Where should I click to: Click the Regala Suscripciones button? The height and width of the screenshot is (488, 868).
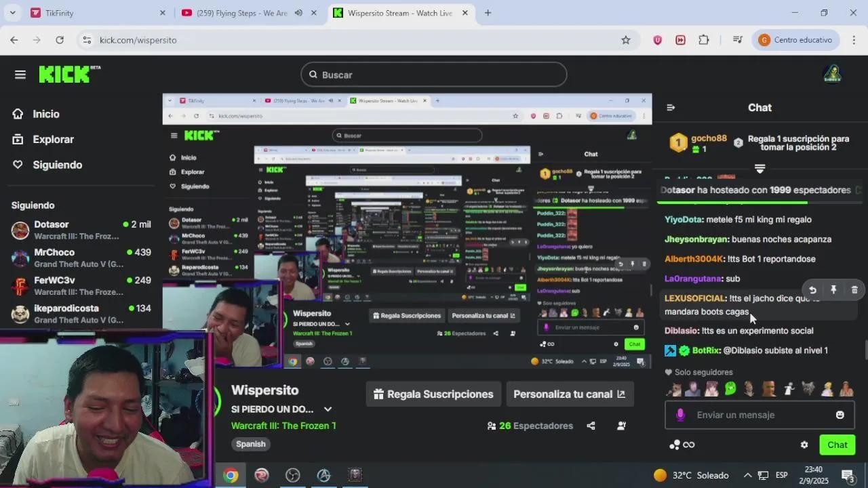433,394
